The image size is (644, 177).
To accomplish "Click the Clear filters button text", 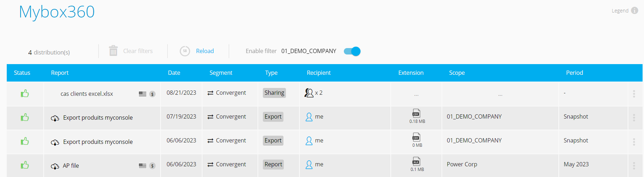I will (138, 51).
